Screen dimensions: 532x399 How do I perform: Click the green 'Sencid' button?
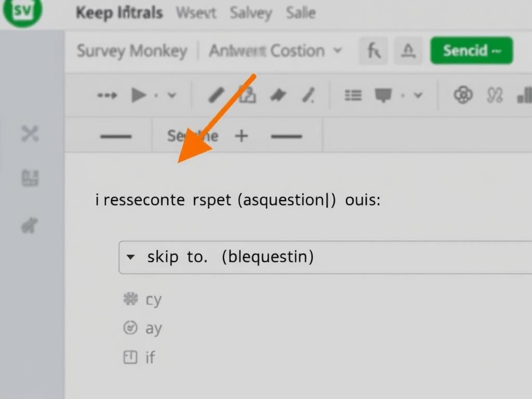(x=471, y=50)
